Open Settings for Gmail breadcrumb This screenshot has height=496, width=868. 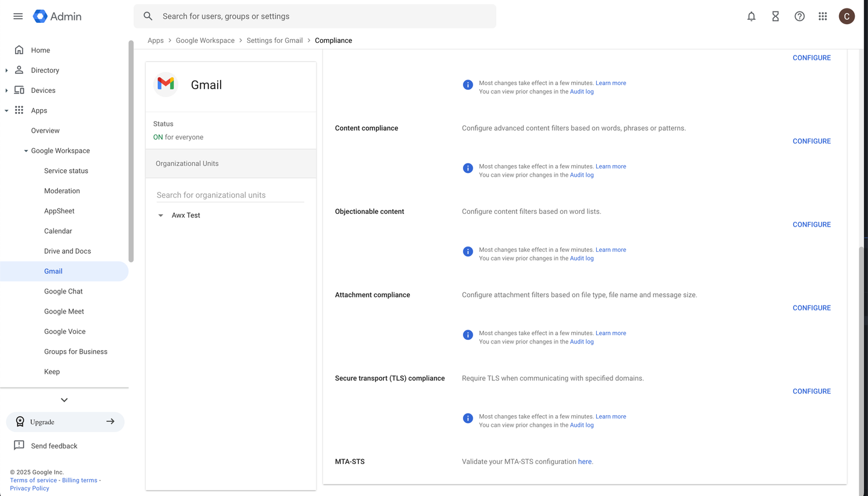coord(274,40)
